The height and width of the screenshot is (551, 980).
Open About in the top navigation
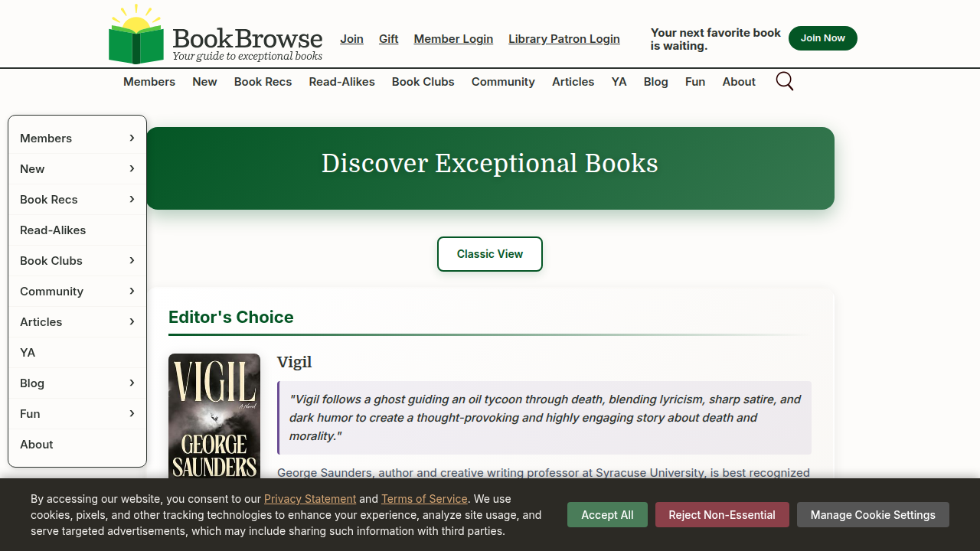point(739,82)
